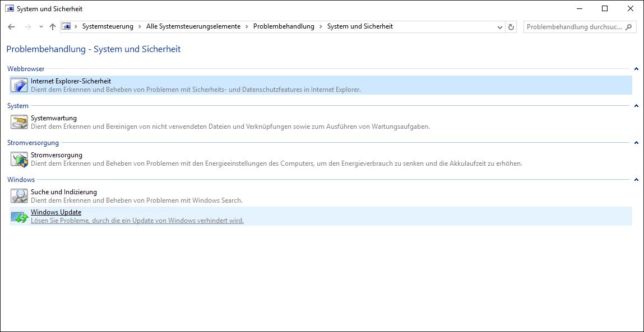Image resolution: width=644 pixels, height=332 pixels.
Task: Click description about nicht verwendeten Dateien
Action: click(x=230, y=127)
